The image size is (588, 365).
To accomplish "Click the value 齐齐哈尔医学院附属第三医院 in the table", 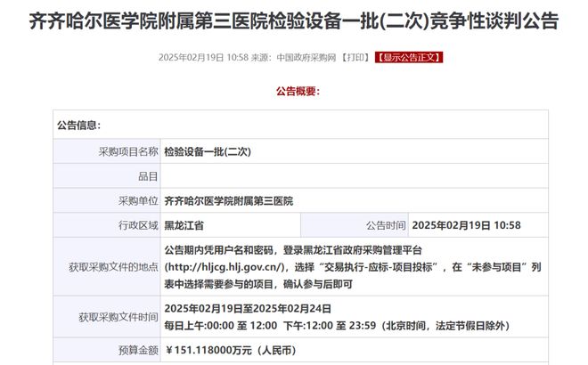I will click(229, 201).
